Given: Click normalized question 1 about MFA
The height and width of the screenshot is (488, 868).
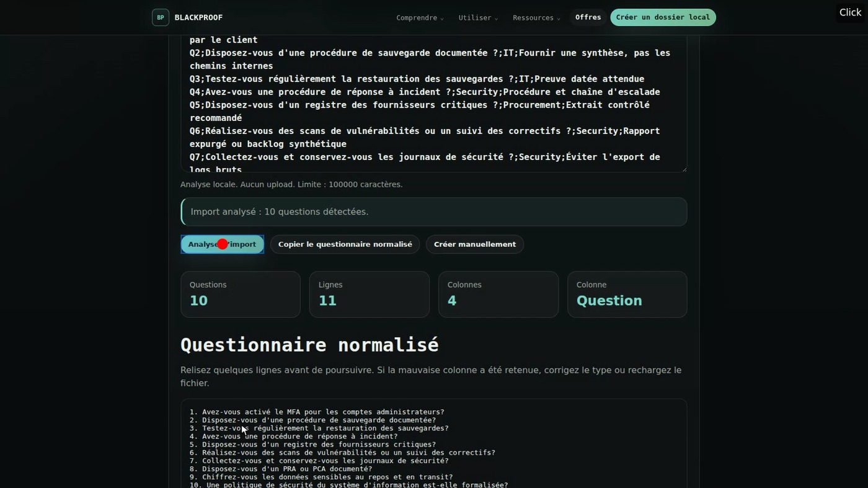Looking at the screenshot, I should [317, 412].
